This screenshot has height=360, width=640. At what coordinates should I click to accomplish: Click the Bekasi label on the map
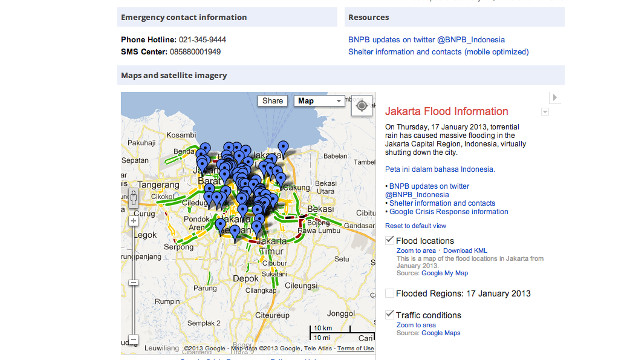click(x=320, y=209)
